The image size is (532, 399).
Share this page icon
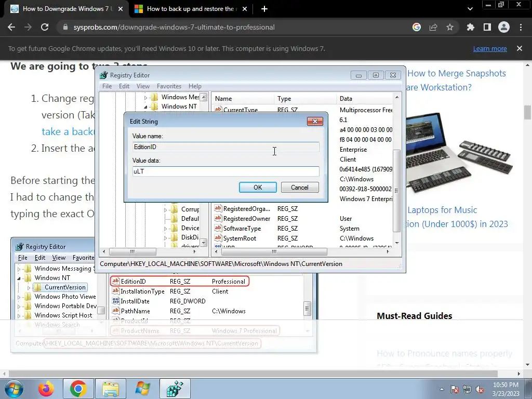point(433,27)
